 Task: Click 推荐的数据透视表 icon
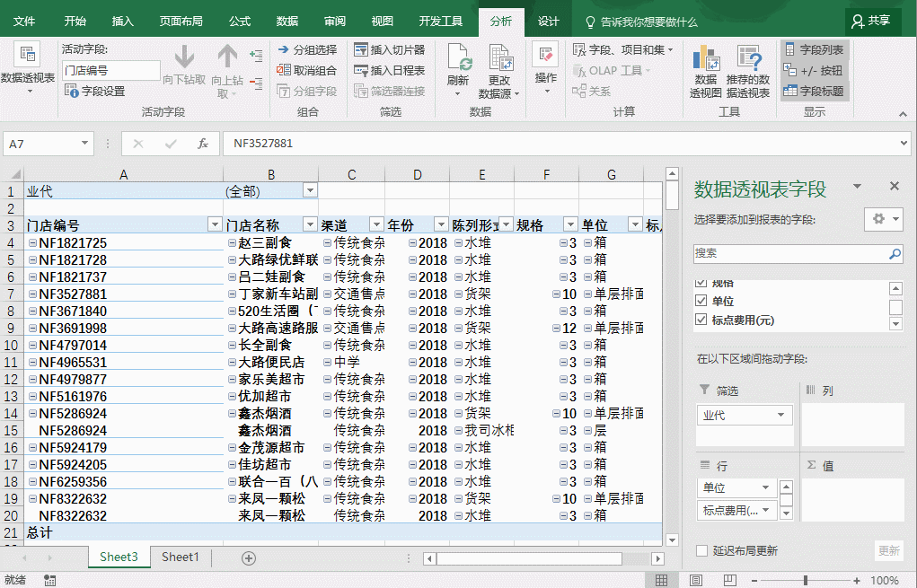click(748, 60)
